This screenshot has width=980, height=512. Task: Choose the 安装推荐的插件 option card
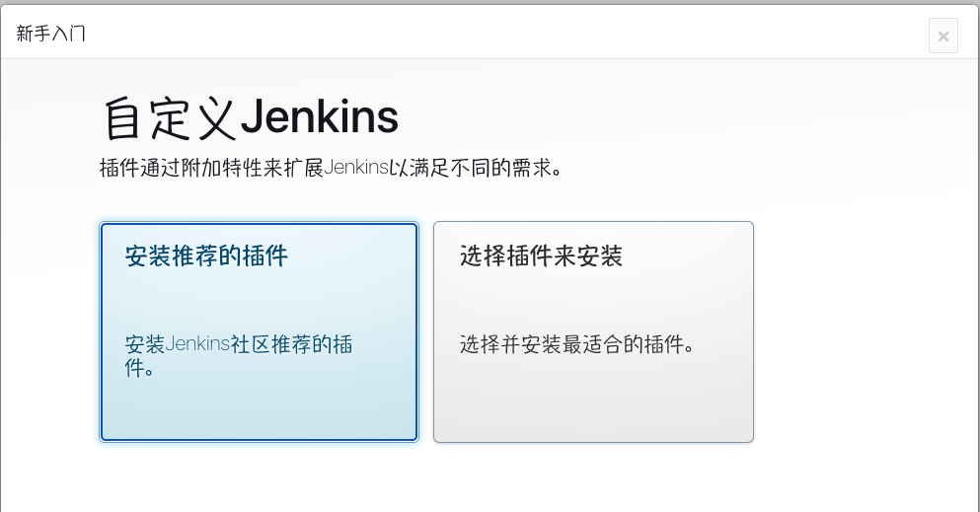tap(259, 331)
